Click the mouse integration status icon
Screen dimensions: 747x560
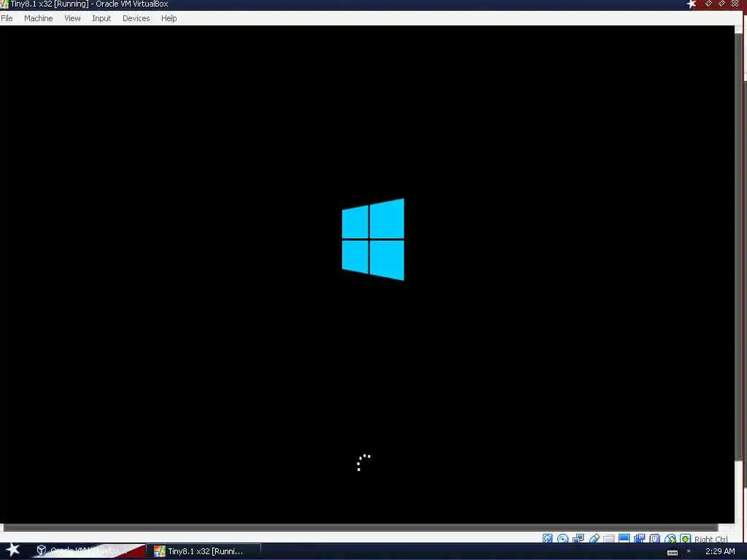[x=670, y=539]
